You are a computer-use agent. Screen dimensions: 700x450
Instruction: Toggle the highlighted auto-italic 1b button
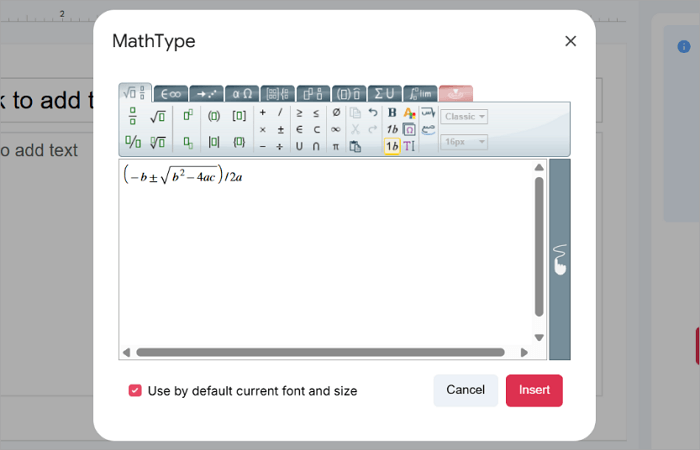click(x=392, y=146)
